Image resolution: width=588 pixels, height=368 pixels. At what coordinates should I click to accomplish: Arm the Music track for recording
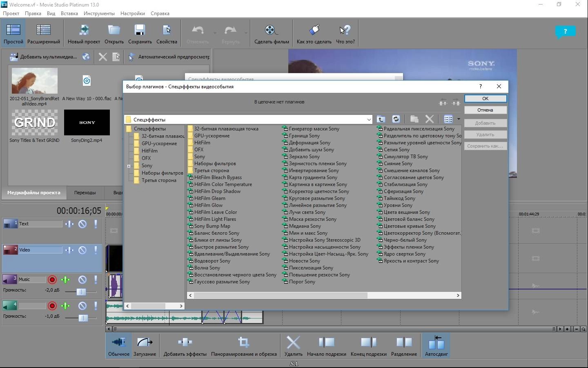click(52, 280)
